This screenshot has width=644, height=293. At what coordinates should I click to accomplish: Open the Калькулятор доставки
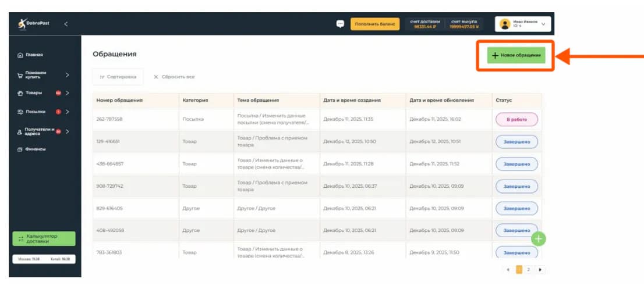click(x=44, y=238)
